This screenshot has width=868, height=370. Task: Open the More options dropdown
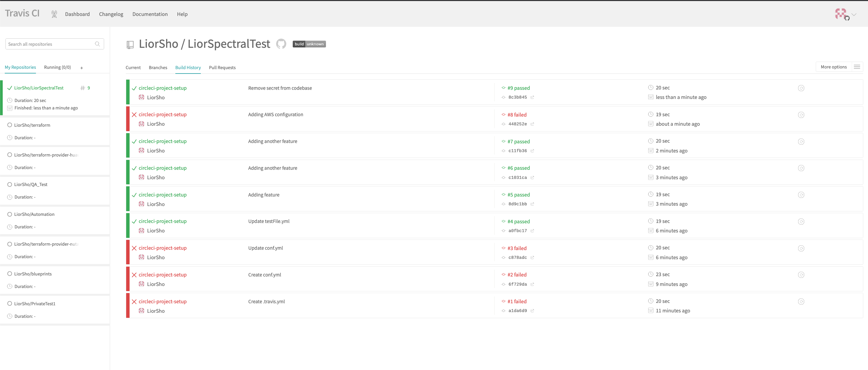839,67
